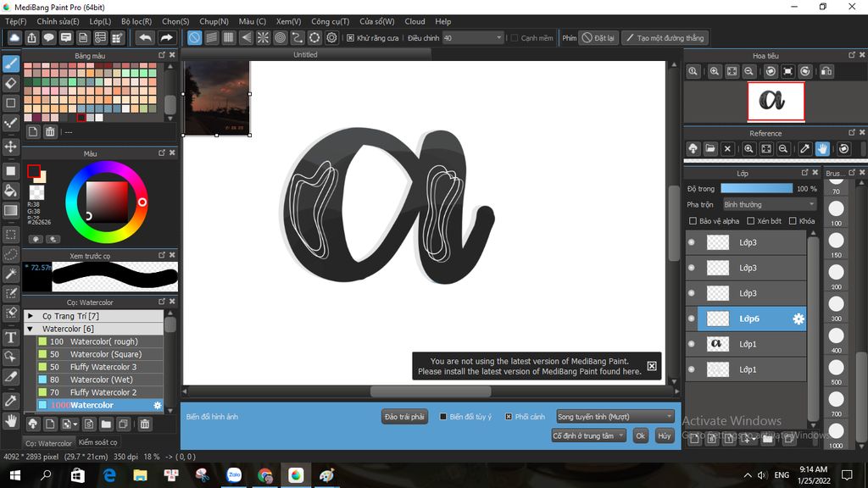Confirm transform with Ok button
The width and height of the screenshot is (868, 488).
641,436
